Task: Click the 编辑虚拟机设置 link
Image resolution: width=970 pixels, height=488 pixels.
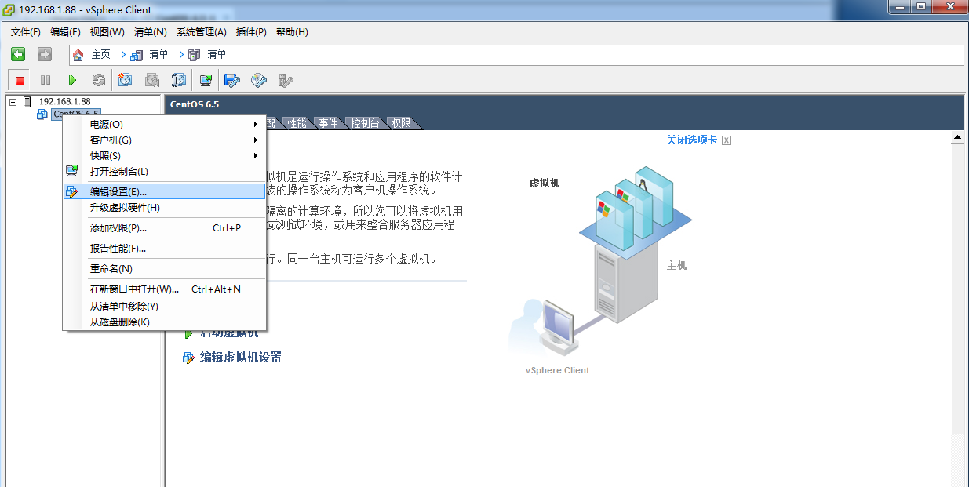Action: pos(240,357)
